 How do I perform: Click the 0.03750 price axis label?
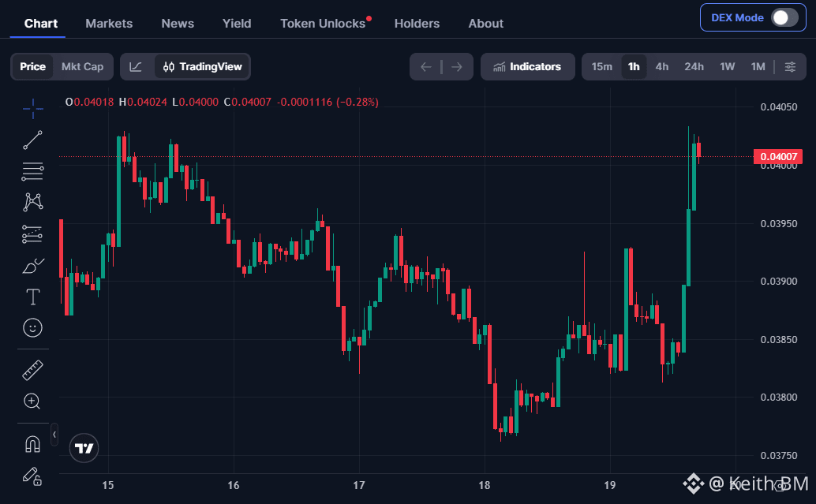click(x=779, y=456)
